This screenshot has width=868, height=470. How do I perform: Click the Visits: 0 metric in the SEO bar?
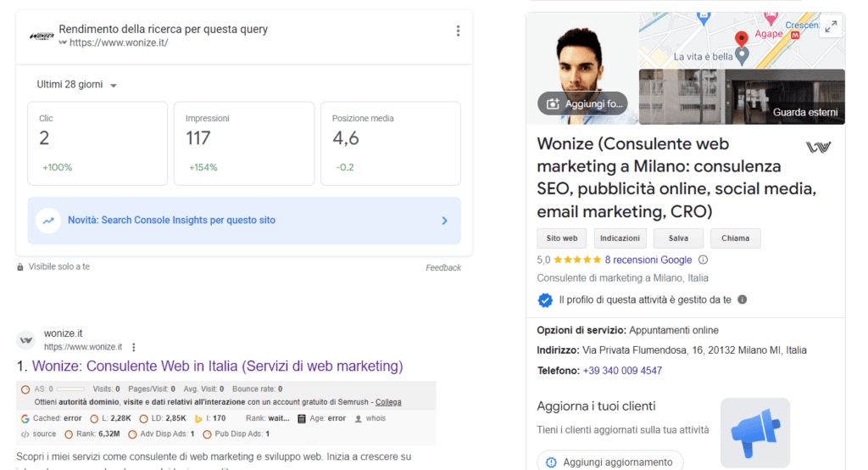pos(106,389)
